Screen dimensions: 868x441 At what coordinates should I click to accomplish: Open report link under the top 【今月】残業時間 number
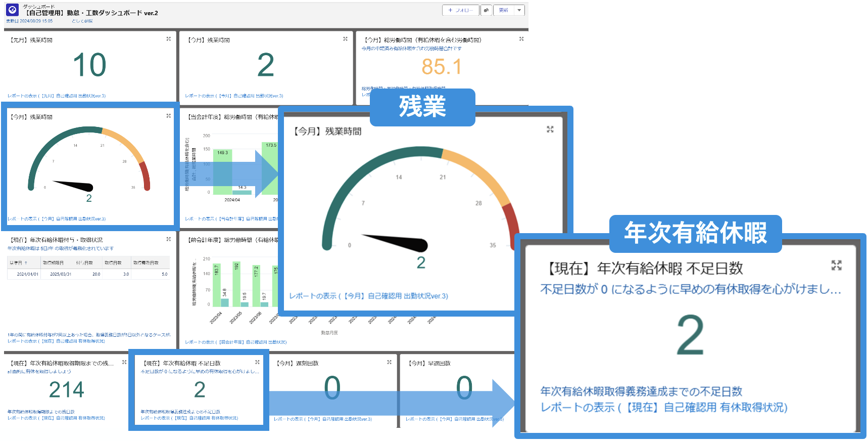(234, 96)
